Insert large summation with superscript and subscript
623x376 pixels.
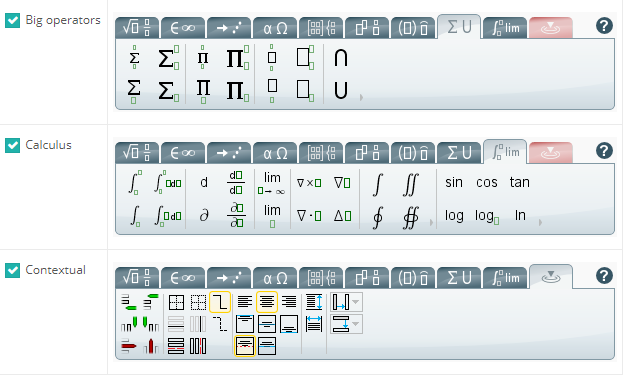(168, 58)
